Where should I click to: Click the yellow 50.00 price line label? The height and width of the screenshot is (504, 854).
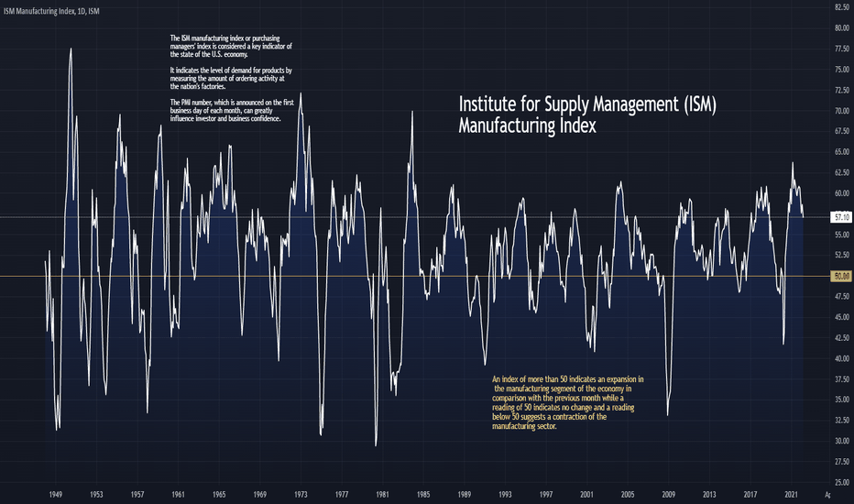(841, 276)
